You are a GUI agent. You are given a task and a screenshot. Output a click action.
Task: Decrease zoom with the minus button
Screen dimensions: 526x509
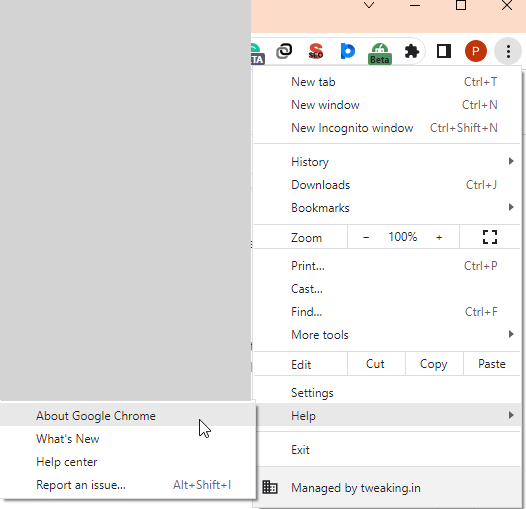click(x=366, y=238)
